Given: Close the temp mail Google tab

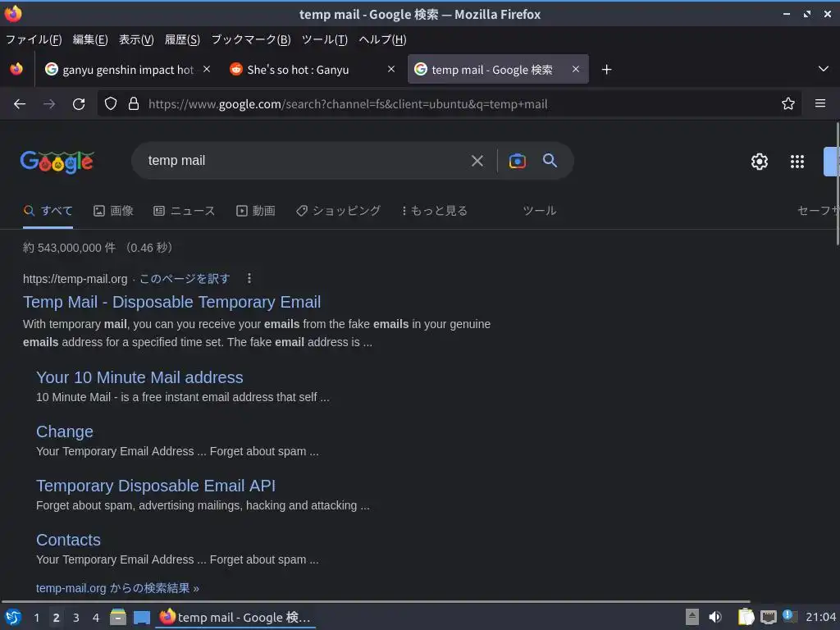Looking at the screenshot, I should 576,70.
